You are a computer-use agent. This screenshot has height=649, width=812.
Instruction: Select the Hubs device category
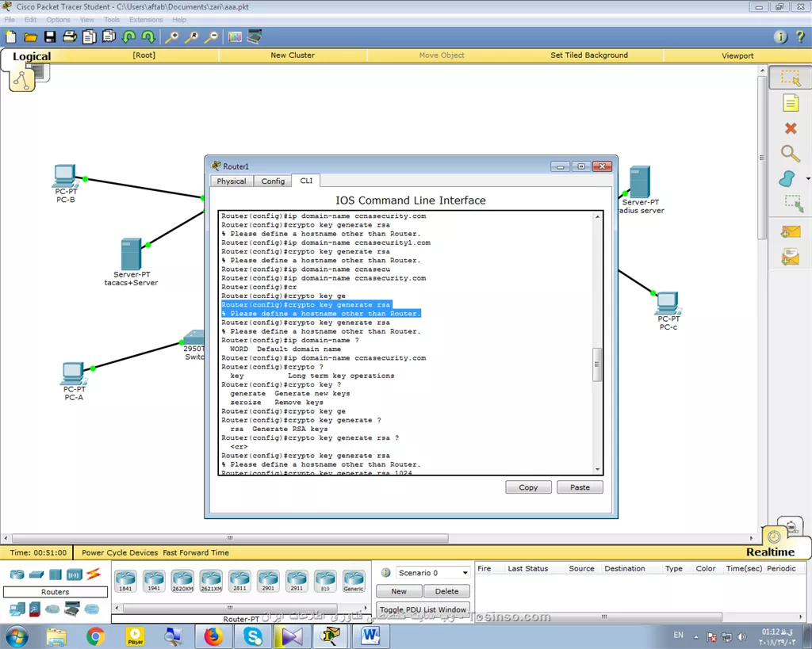pos(56,574)
